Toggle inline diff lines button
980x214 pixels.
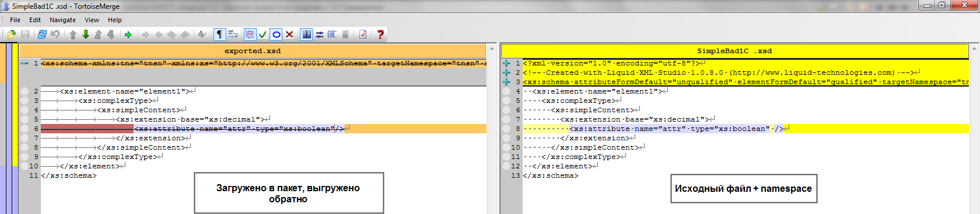[250, 34]
